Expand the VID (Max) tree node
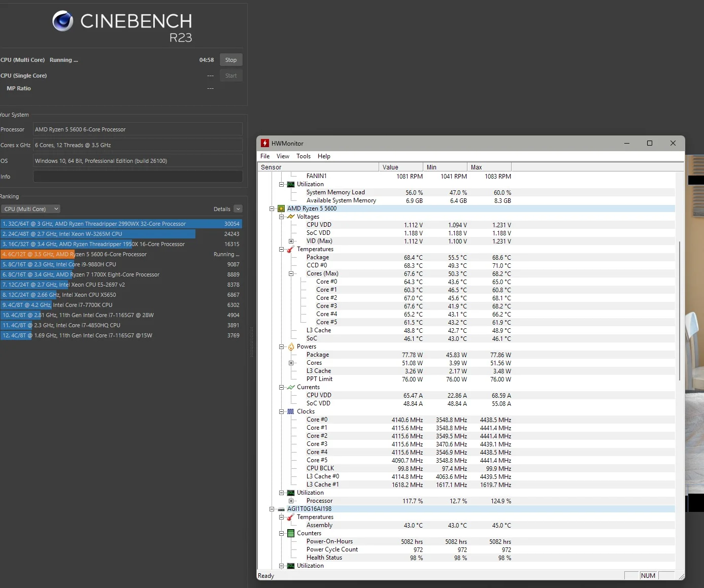 pyautogui.click(x=291, y=241)
